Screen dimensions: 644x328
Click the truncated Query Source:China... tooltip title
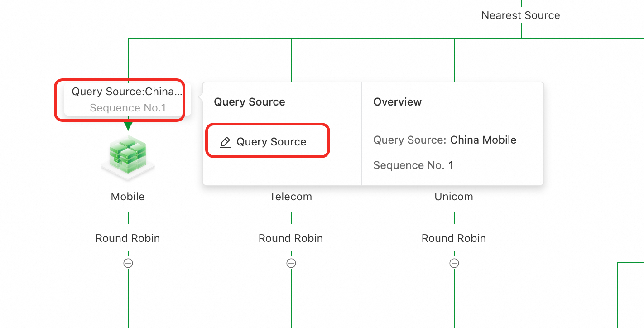(126, 92)
